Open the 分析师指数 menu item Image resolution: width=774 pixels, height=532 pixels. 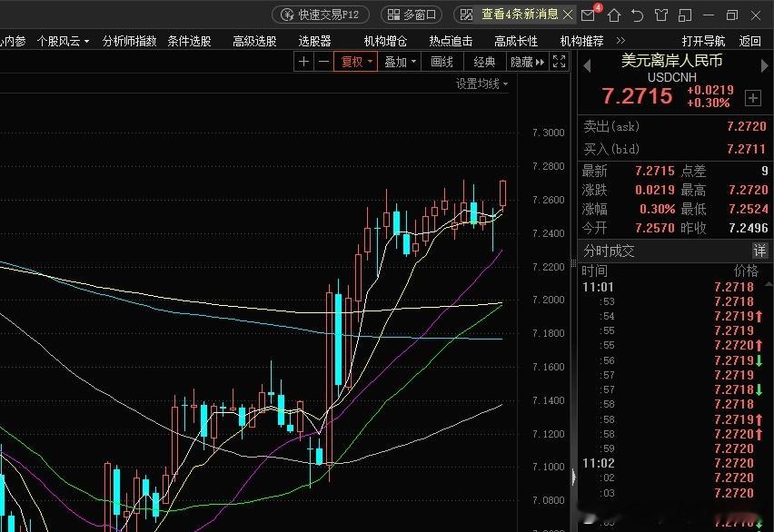(x=129, y=41)
